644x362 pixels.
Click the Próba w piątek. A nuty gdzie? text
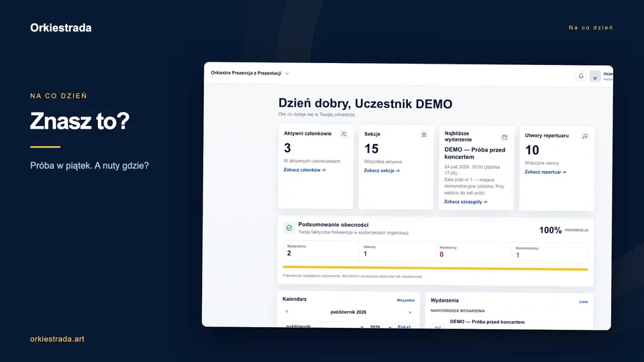click(x=89, y=166)
